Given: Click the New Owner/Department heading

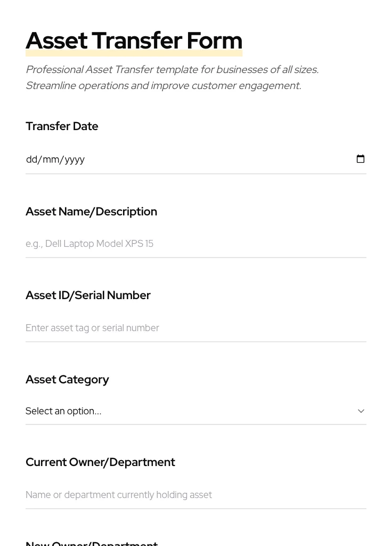Looking at the screenshot, I should tap(92, 543).
